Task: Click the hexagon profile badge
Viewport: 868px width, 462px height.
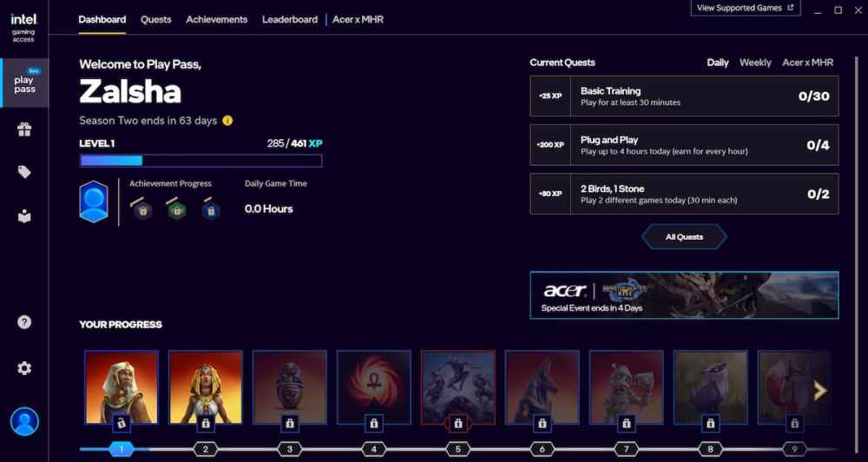Action: pyautogui.click(x=94, y=201)
